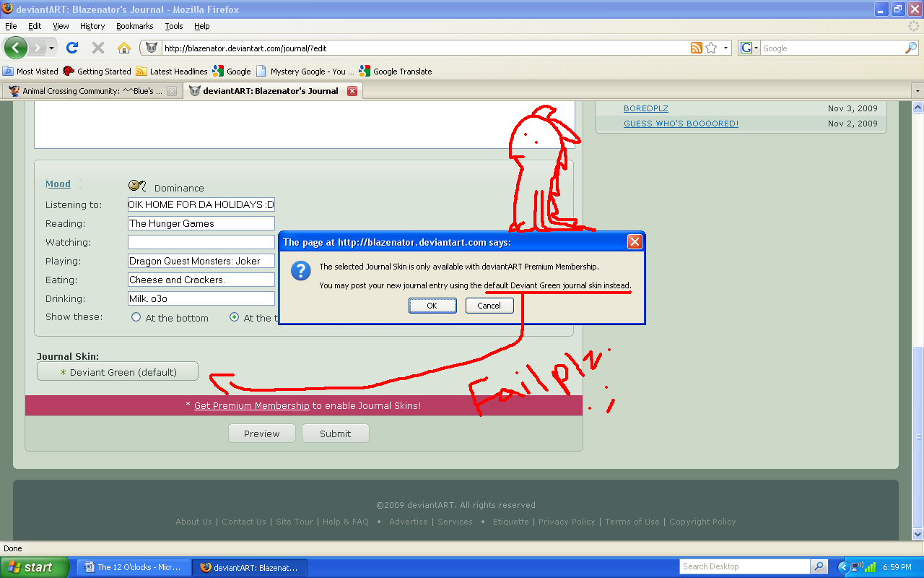Open the back/forward history dropdown arrow
This screenshot has width=924, height=578.
52,48
